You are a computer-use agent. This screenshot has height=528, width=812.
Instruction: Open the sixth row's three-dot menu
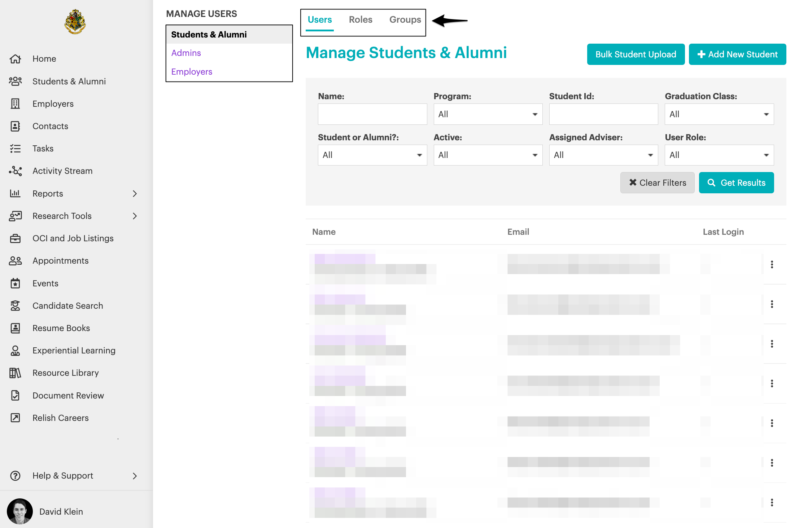click(772, 463)
